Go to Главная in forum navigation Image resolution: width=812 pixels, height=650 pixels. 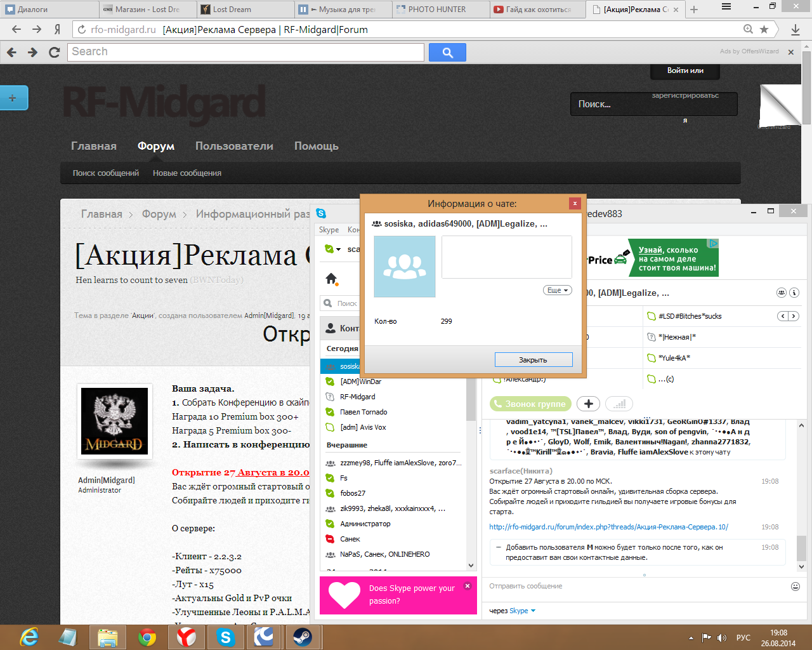click(x=94, y=146)
